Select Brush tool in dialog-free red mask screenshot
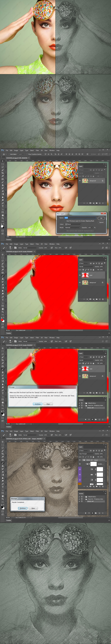Viewport: 111px width, 644px height. [x=3, y=276]
